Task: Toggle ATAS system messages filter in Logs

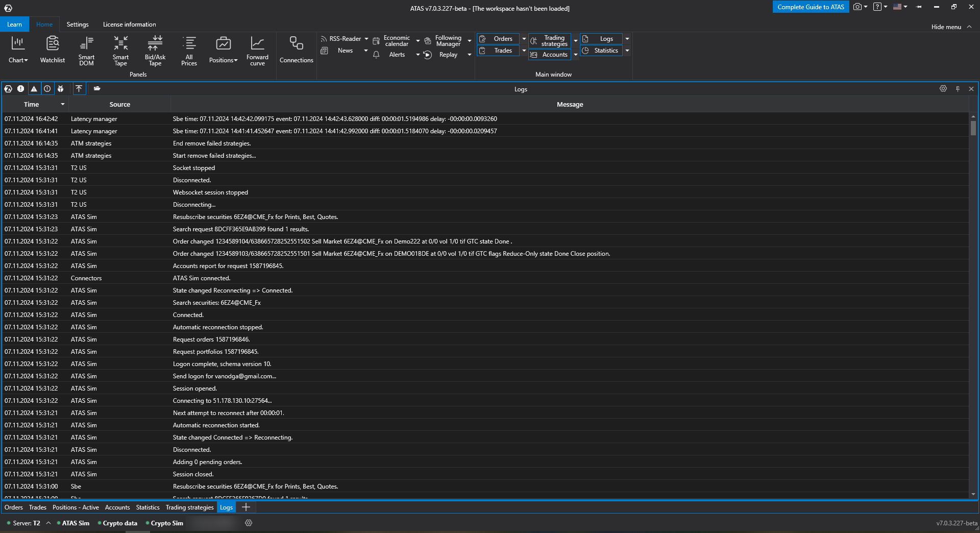Action: (8, 89)
